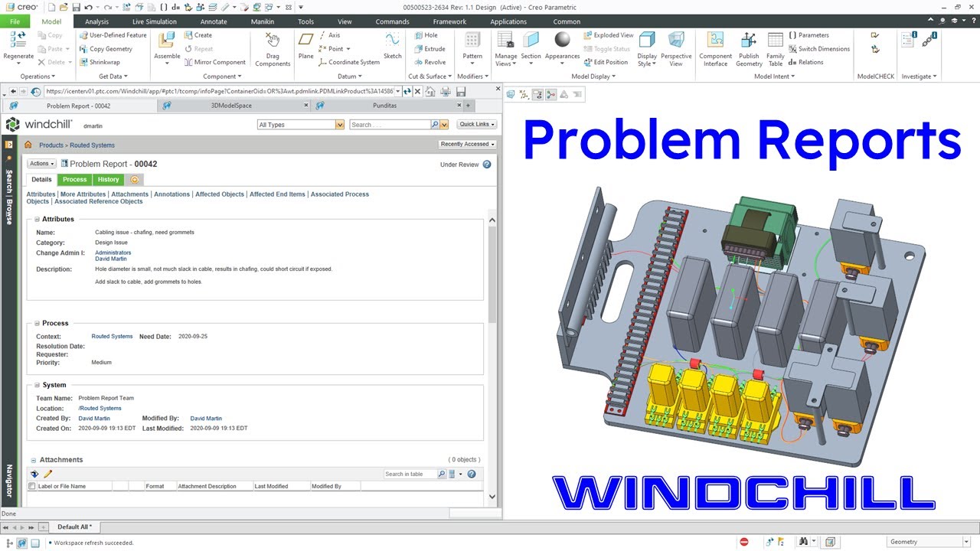Viewport: 980px width, 551px height.
Task: Open the Administrators link
Action: [x=113, y=253]
